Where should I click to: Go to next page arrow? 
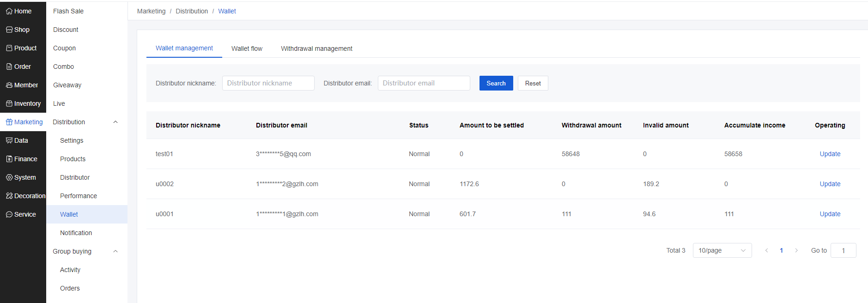point(796,250)
